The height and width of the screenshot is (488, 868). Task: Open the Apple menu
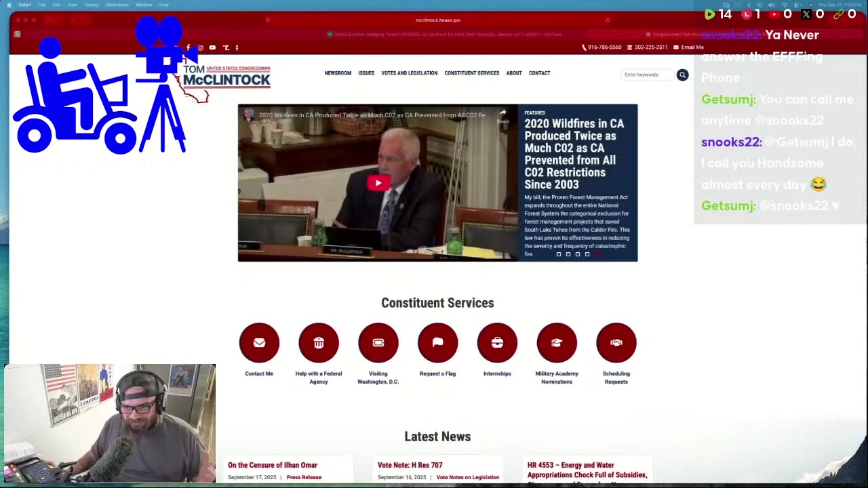9,5
